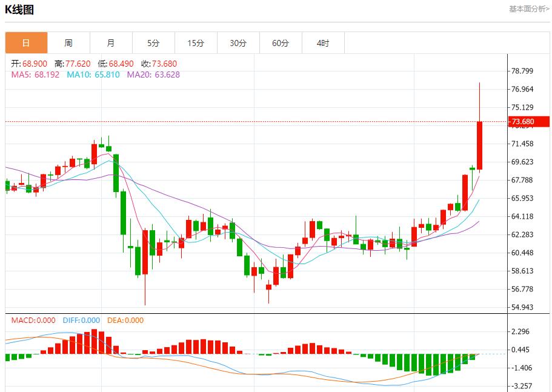Viewport: 552px width, 392px height.
Task: Click the K线图 title heading
Action: (19, 10)
